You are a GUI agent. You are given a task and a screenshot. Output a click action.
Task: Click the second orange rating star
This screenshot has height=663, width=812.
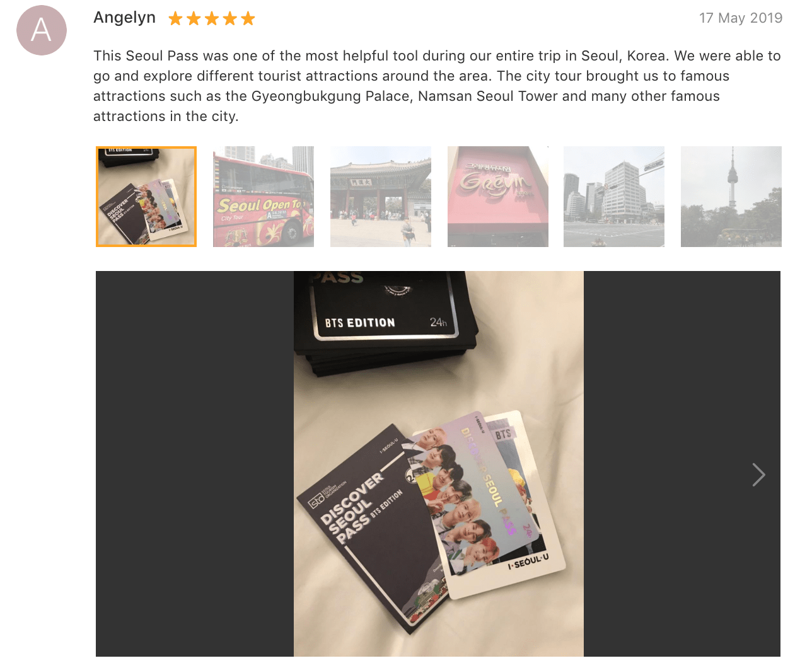point(194,19)
